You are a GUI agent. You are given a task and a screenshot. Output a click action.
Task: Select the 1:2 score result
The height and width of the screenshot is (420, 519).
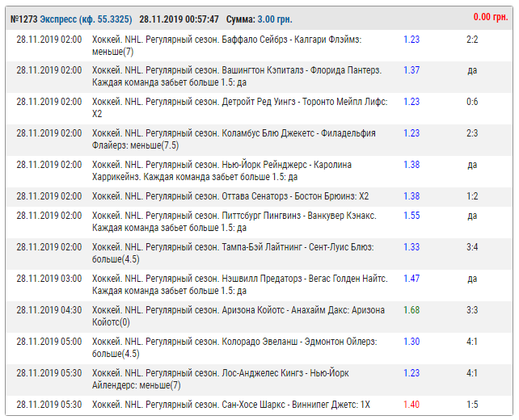pyautogui.click(x=472, y=196)
